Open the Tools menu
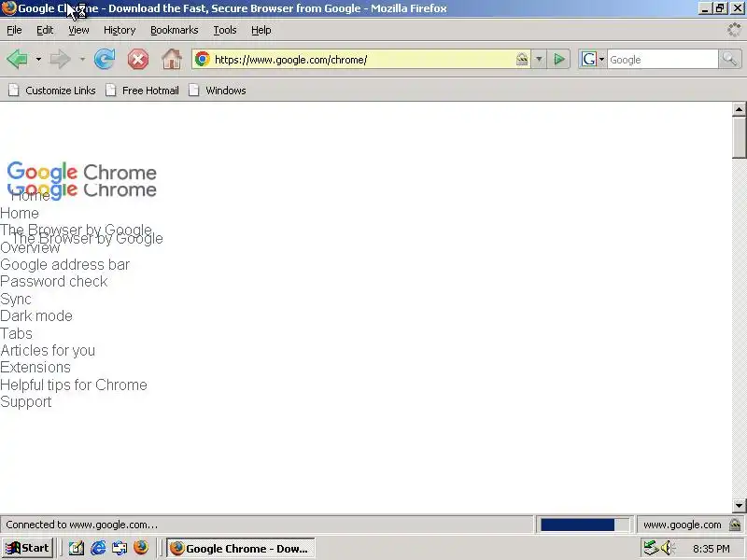Viewport: 747px width, 560px height. pos(225,30)
